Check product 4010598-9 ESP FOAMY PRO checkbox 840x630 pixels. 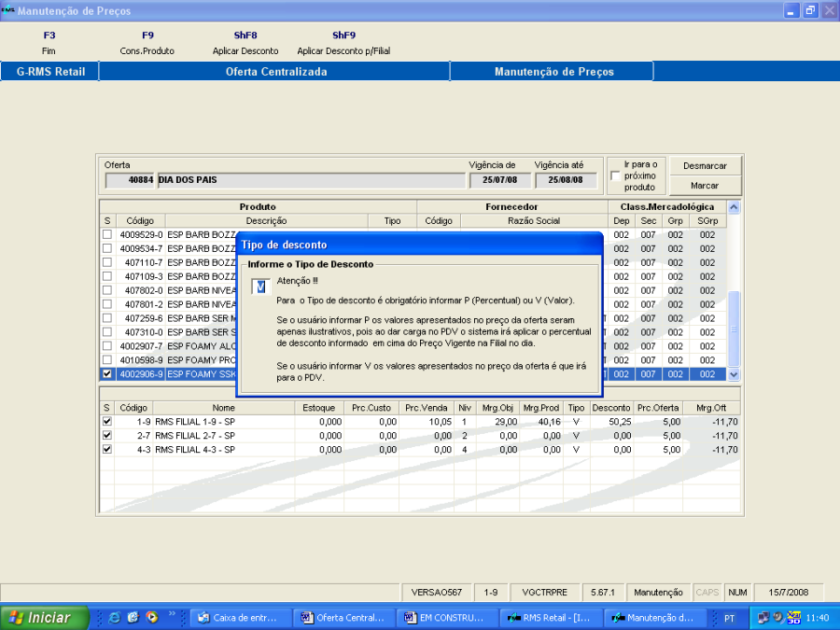tap(107, 360)
